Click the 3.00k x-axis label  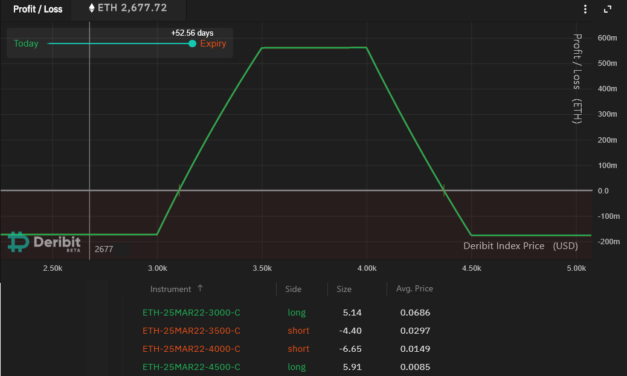pyautogui.click(x=158, y=268)
